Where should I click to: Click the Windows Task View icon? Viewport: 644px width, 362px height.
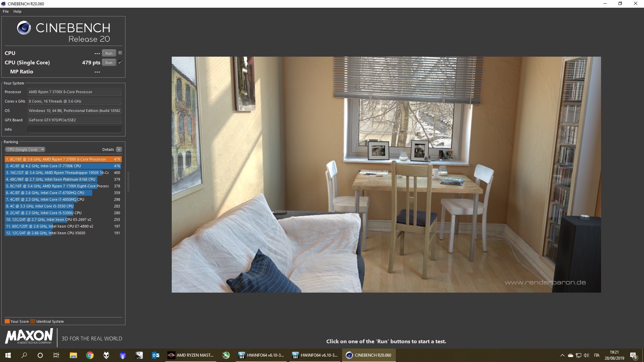click(x=56, y=355)
